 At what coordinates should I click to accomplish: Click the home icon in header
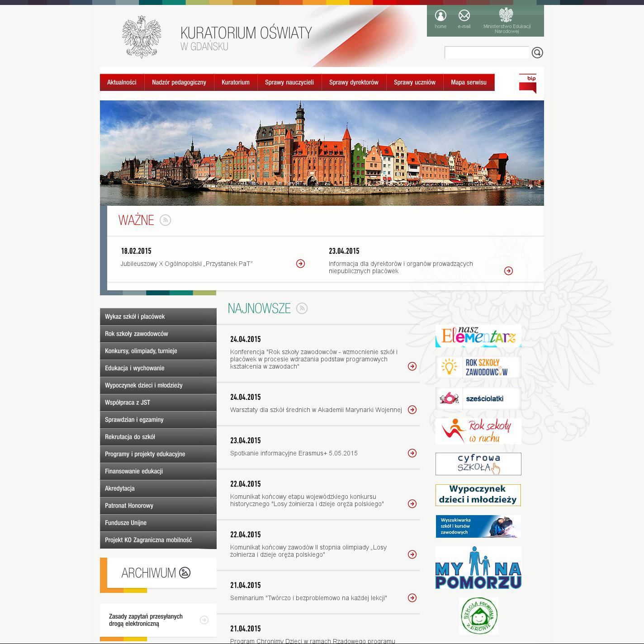pyautogui.click(x=440, y=16)
